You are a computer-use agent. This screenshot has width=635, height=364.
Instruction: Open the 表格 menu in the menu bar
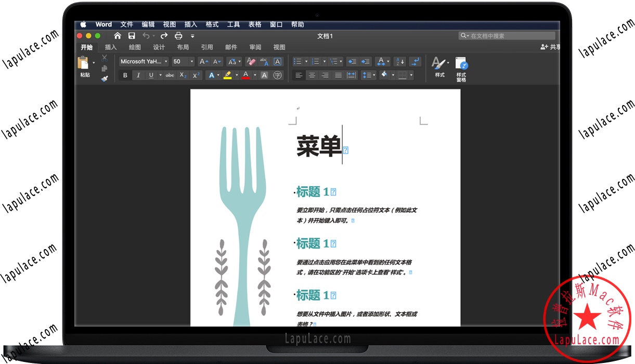pyautogui.click(x=254, y=24)
